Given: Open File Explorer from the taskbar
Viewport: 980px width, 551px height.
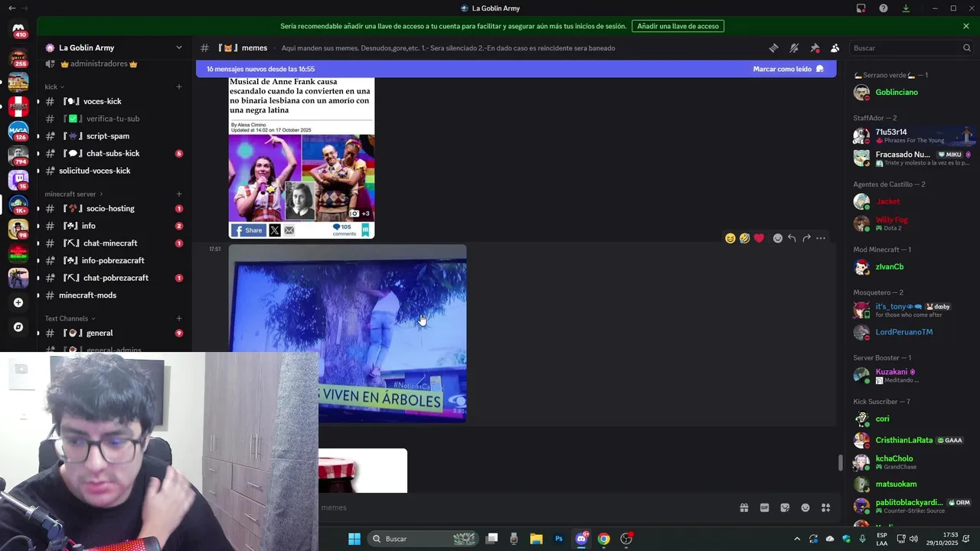Looking at the screenshot, I should 536,539.
